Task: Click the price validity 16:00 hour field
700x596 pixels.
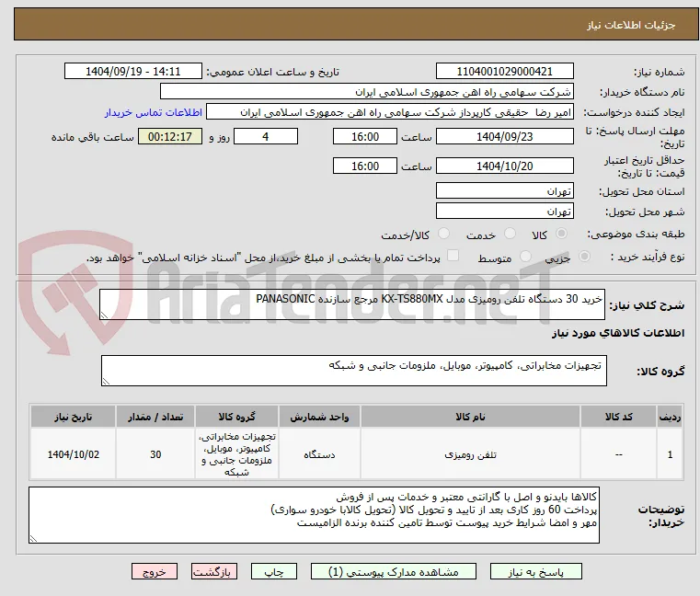Action: click(365, 166)
